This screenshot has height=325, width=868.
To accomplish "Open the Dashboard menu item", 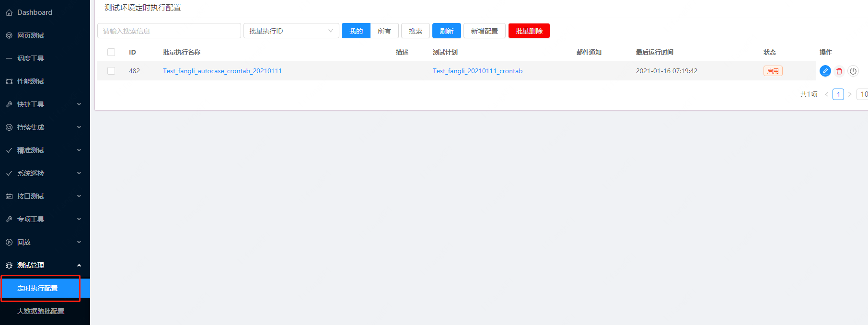I will coord(45,12).
